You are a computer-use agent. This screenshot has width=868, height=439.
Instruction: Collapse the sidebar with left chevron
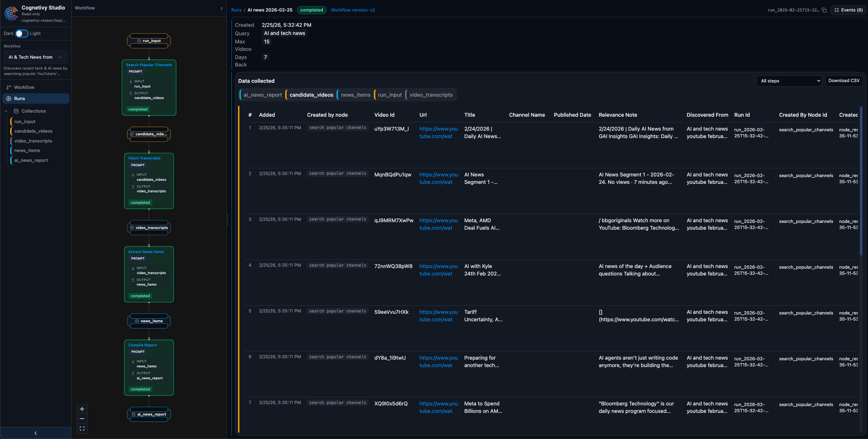[36, 433]
